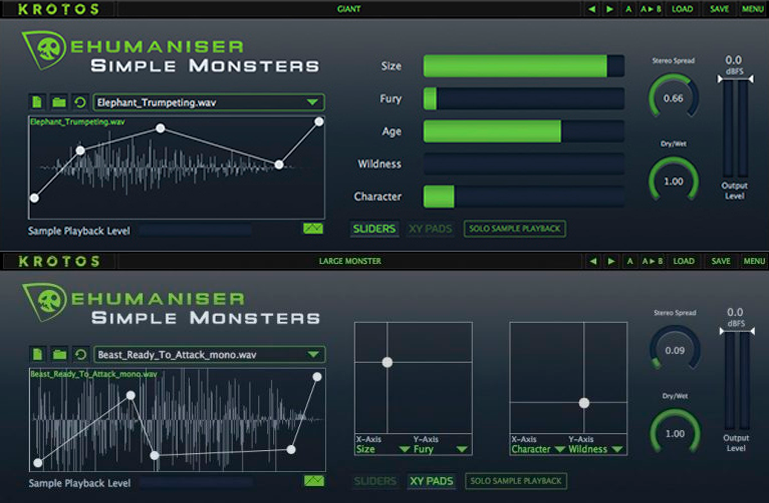Go to previous preset in GIANT panel

click(x=592, y=9)
